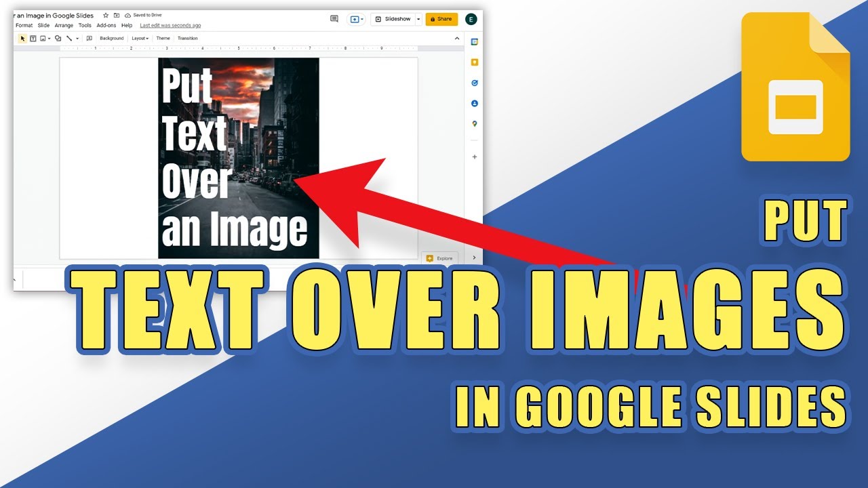The height and width of the screenshot is (488, 868).
Task: Select the city street image on the slide
Action: point(239,158)
